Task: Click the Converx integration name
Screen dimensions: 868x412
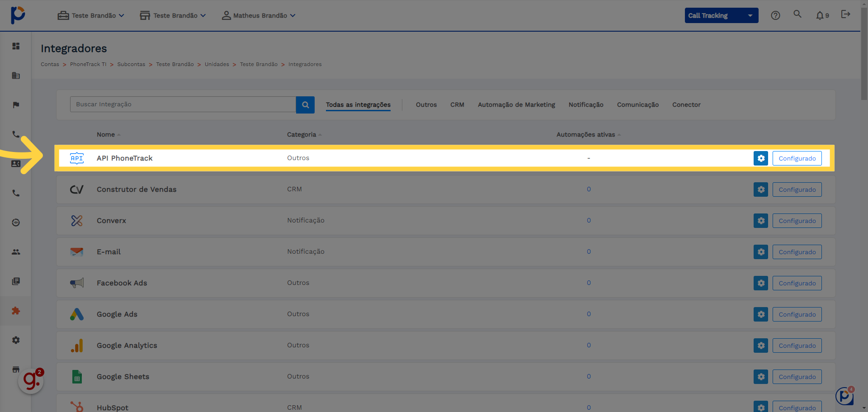Action: (111, 221)
